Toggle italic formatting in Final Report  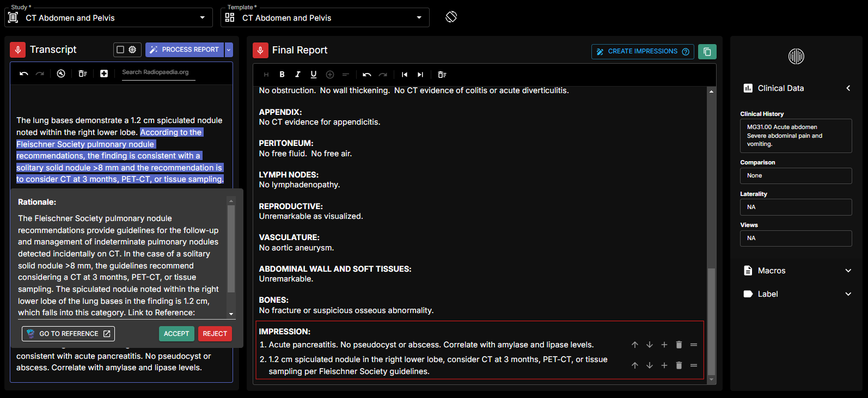[x=298, y=75]
